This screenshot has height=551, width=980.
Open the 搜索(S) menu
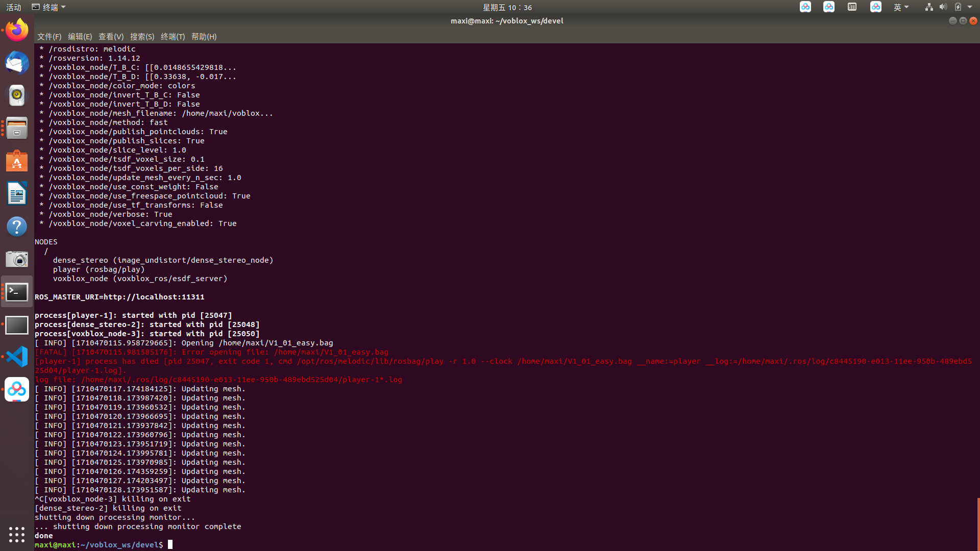point(142,37)
